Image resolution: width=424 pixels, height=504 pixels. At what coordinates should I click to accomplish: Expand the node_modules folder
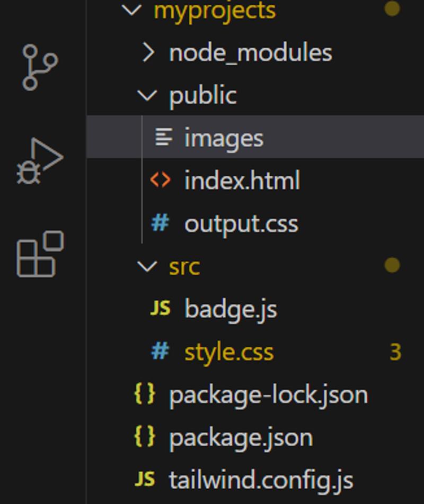point(148,52)
